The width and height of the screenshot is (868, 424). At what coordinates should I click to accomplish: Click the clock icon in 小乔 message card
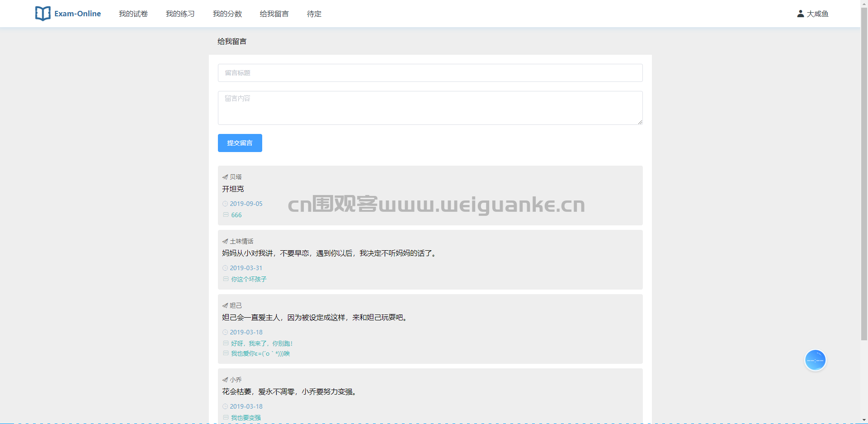point(225,406)
